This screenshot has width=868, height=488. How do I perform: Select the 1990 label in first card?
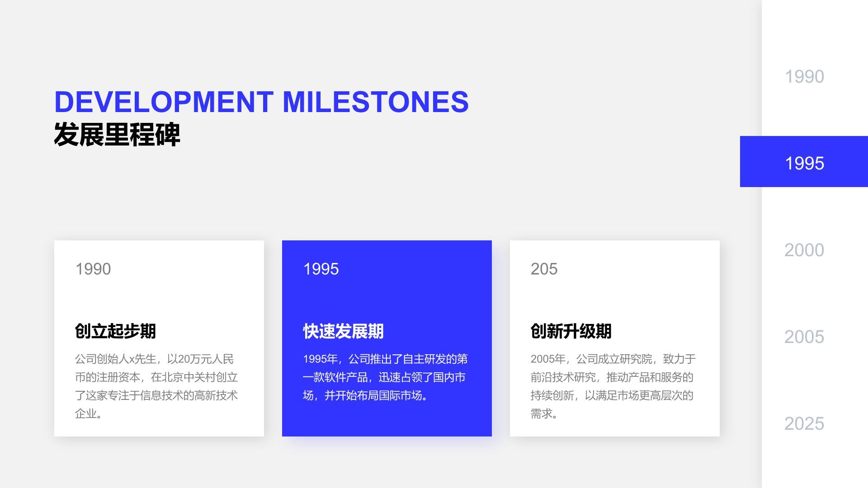click(93, 269)
